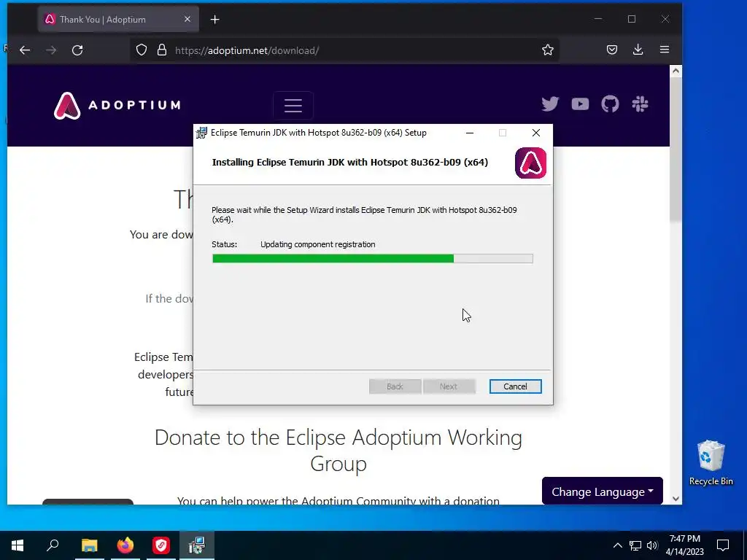
Task: Click the Adoptium icon in setup dialog
Action: point(531,163)
